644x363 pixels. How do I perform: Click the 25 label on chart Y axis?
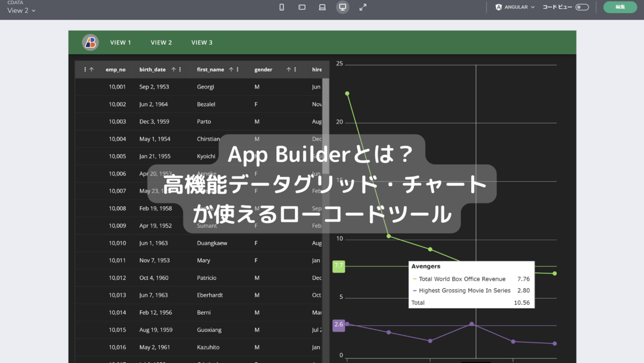339,63
